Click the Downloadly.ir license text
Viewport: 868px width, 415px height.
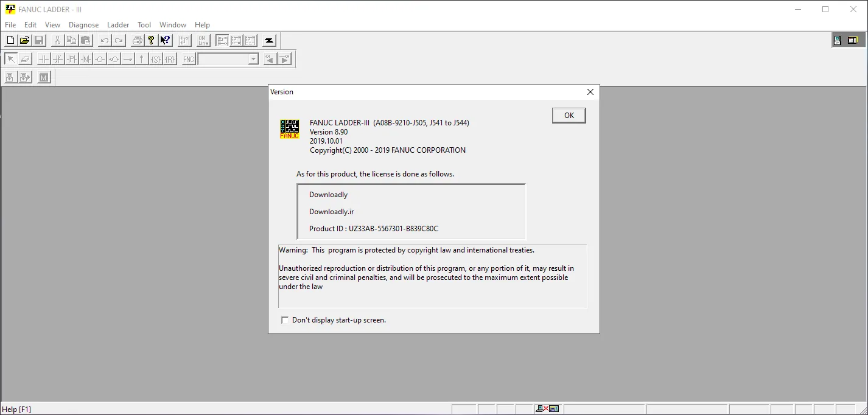[332, 212]
